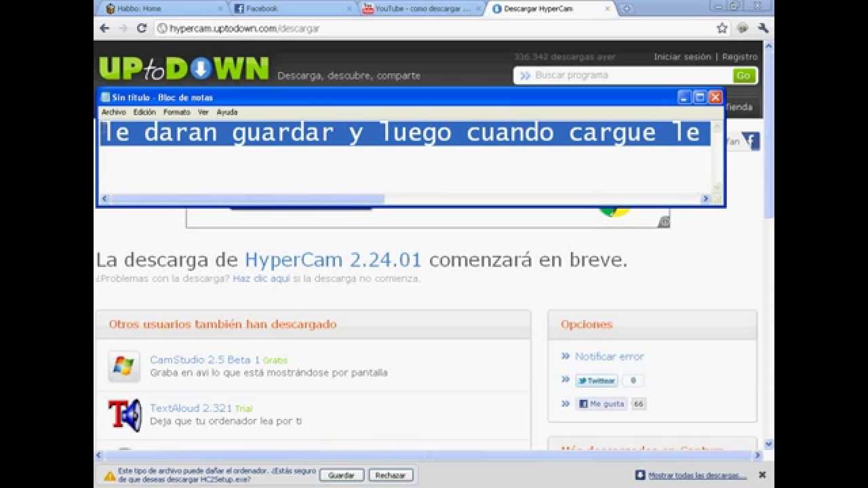The image size is (868, 488).
Task: Click the Bloc de notas title bar icon
Action: click(x=105, y=97)
